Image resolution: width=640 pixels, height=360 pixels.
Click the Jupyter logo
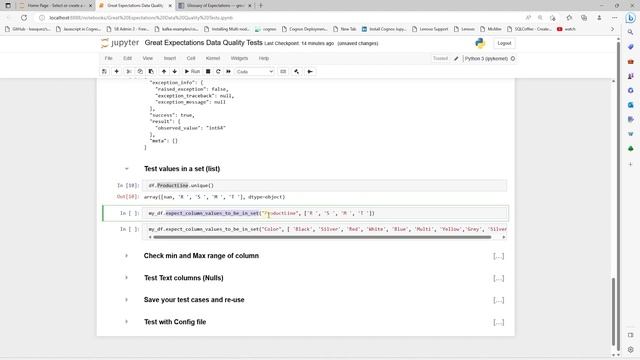120,43
